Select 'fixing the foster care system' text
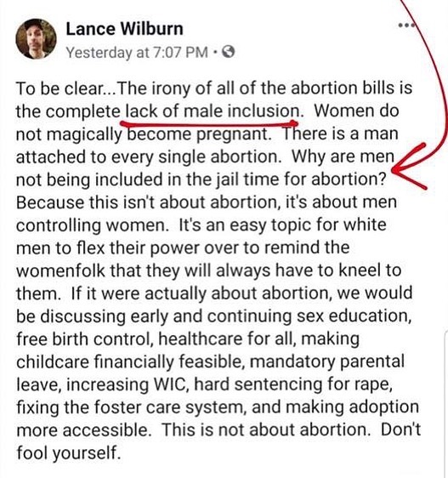448x478 pixels. [131, 407]
